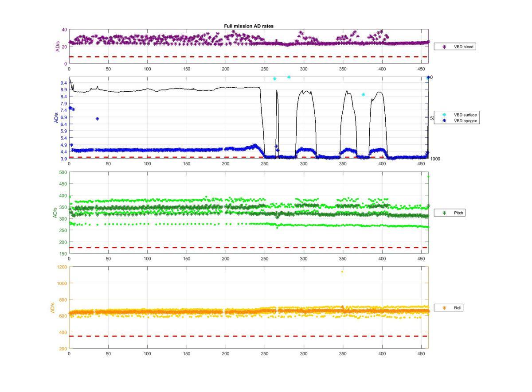Click the x-axis tick 450 under roll plot

click(422, 354)
